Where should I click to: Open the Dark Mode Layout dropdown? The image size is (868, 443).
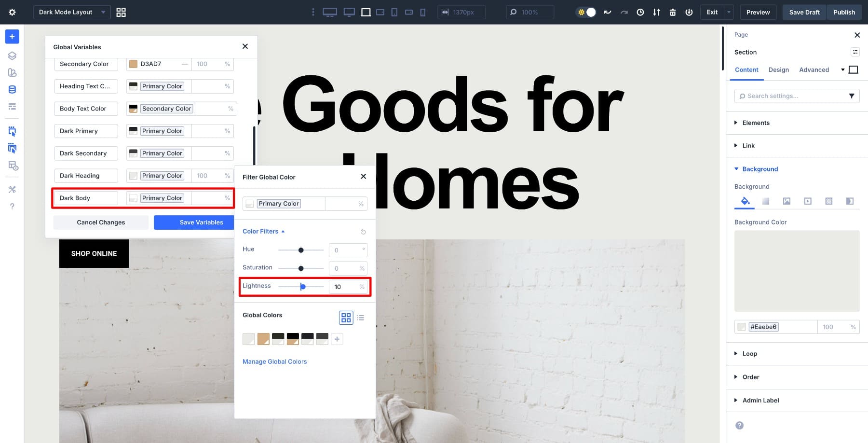[x=71, y=12]
